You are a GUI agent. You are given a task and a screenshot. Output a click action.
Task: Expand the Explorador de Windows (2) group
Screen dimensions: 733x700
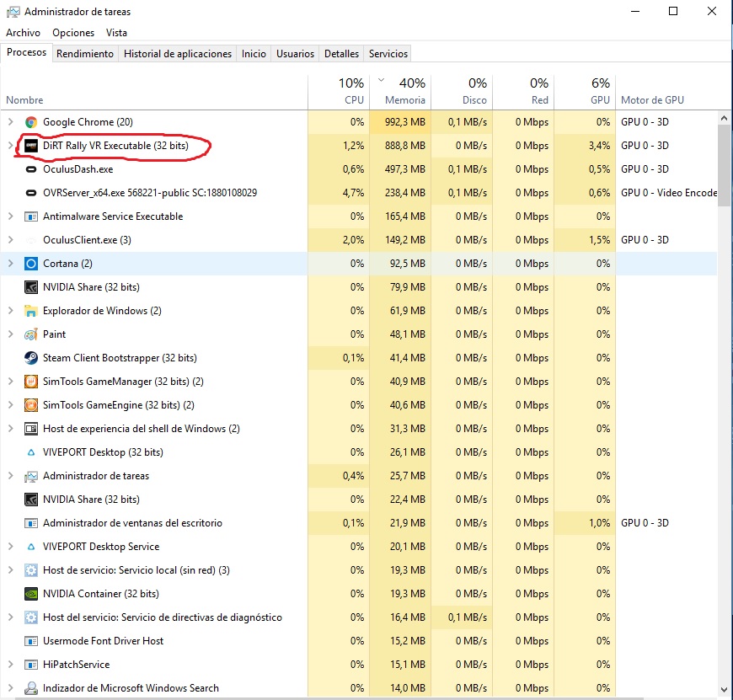11,311
